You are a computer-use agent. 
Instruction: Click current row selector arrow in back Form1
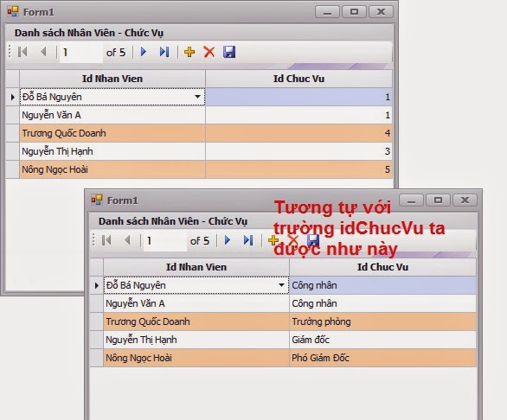pos(13,97)
